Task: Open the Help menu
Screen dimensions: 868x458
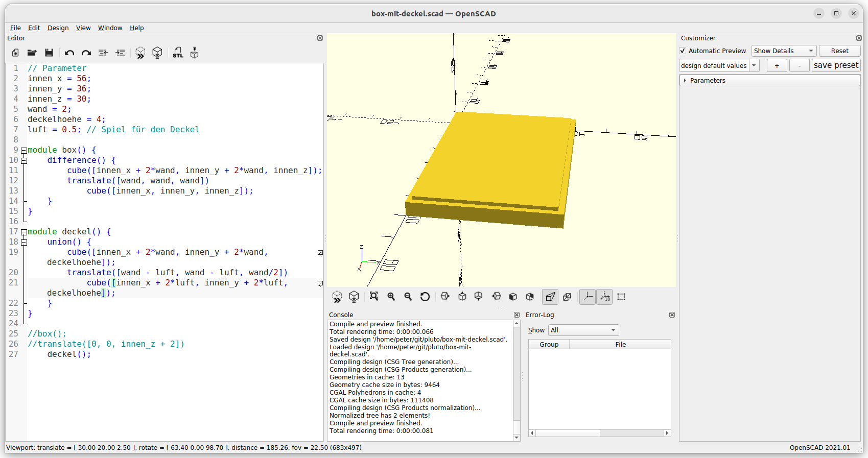Action: (136, 28)
